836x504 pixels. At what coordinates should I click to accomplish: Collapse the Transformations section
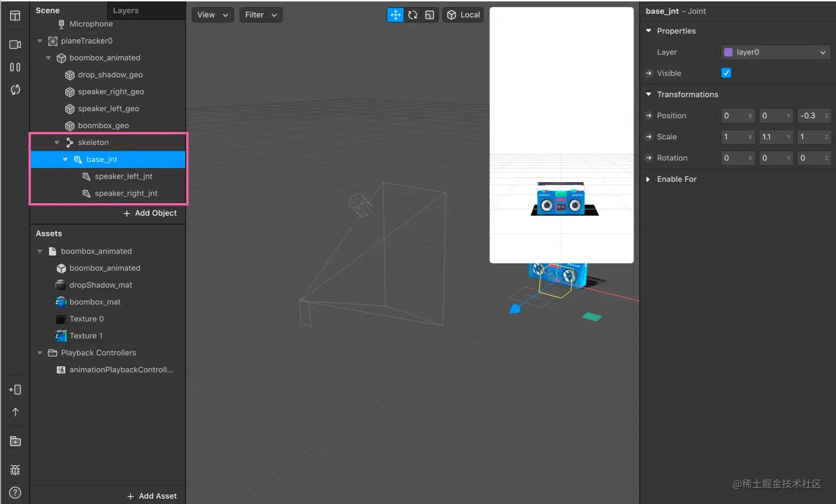[649, 95]
